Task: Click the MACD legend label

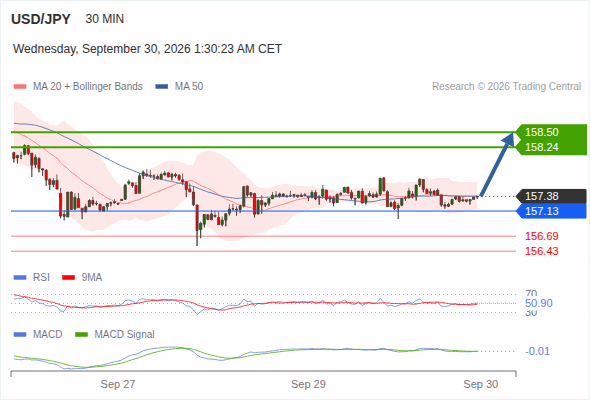Action: click(47, 334)
